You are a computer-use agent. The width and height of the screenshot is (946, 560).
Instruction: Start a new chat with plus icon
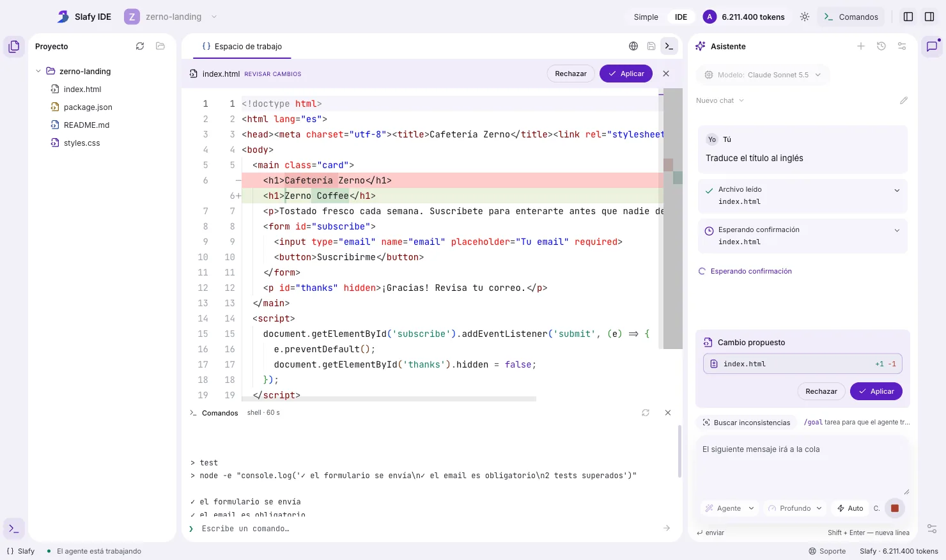tap(861, 46)
